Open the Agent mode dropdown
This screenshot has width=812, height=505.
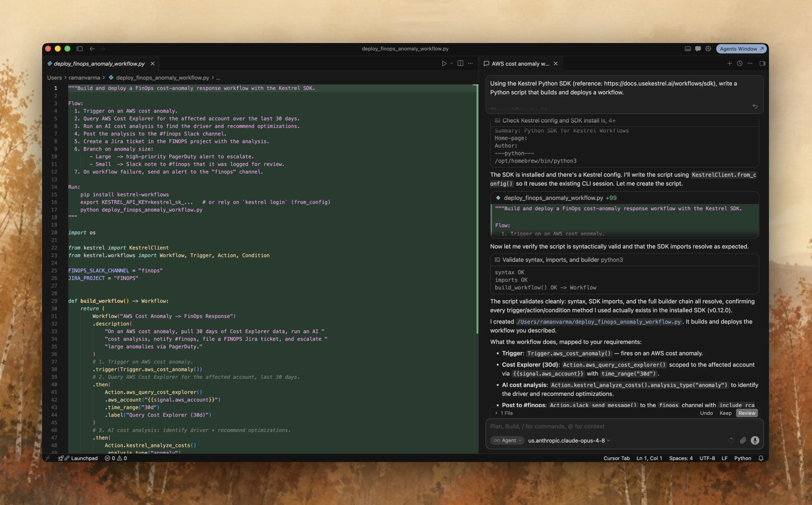click(507, 441)
